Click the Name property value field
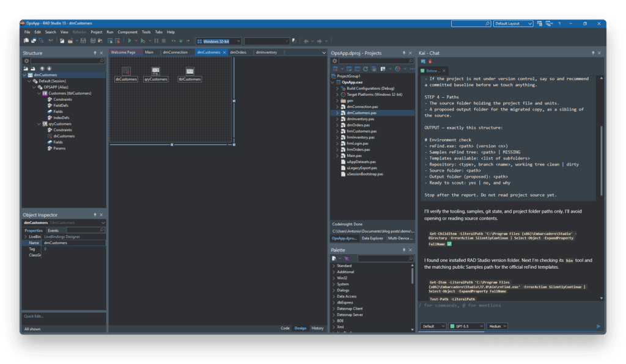 click(74, 243)
